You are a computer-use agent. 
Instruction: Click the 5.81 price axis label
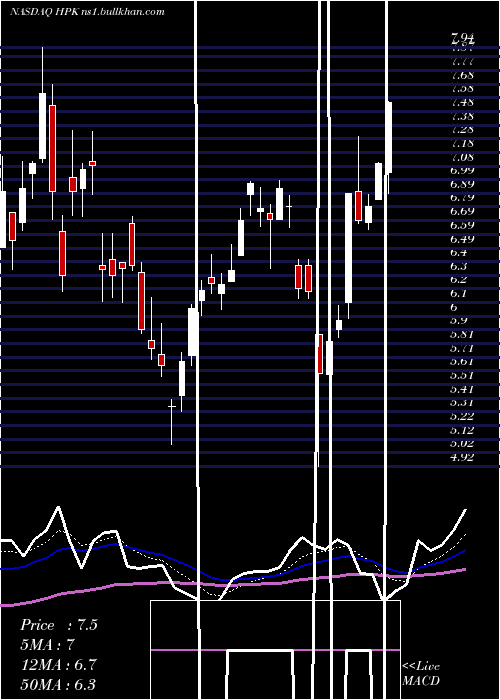462,334
